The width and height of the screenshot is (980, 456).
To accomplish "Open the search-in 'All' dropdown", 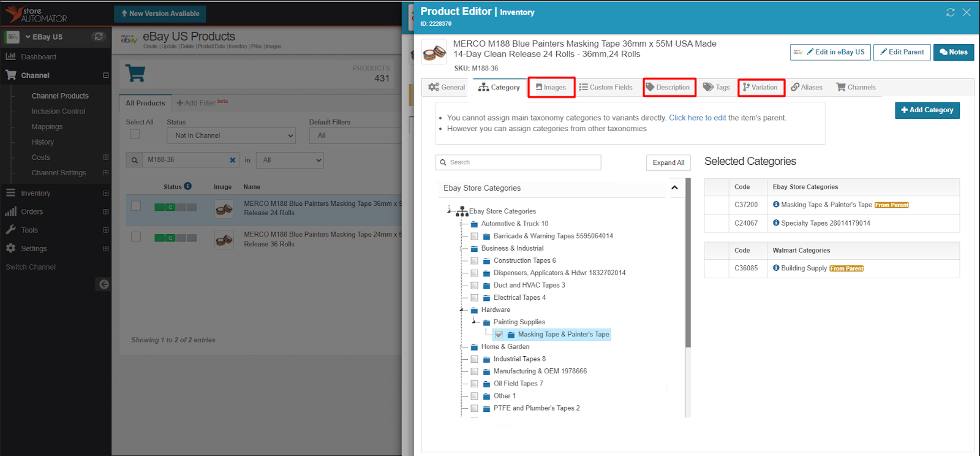I will [290, 160].
